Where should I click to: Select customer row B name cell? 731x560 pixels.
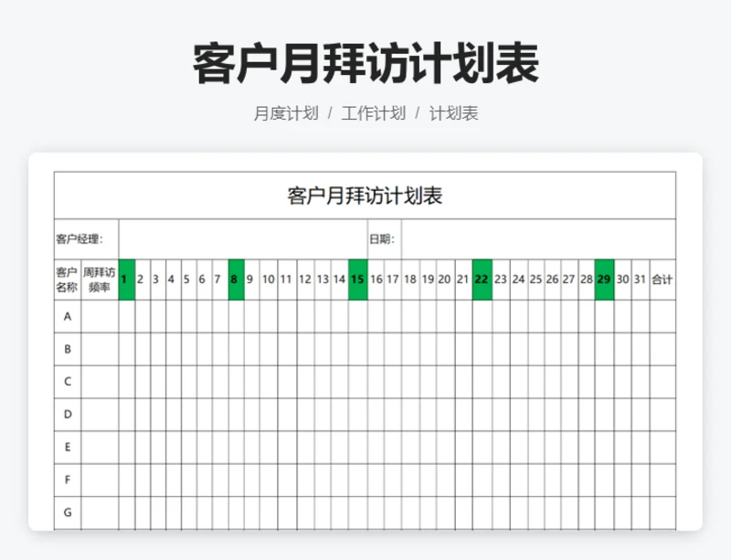(x=68, y=349)
